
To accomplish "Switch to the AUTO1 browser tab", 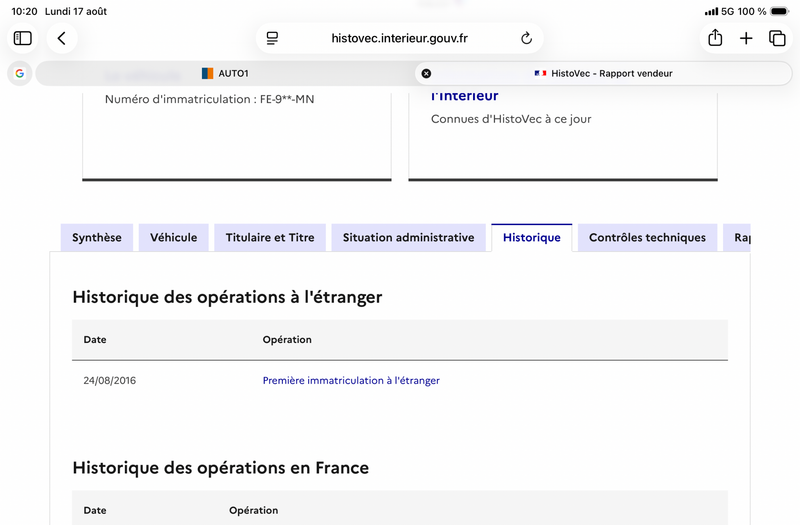I will point(225,73).
